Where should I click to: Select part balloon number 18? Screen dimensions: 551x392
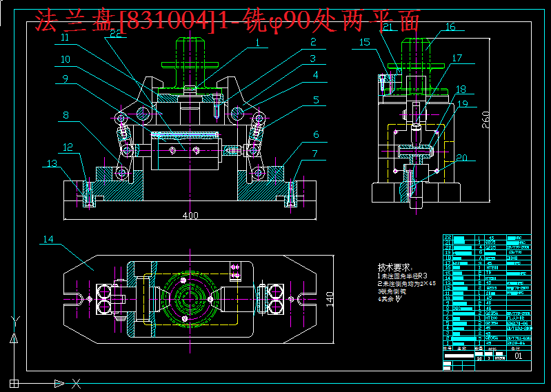click(x=461, y=89)
